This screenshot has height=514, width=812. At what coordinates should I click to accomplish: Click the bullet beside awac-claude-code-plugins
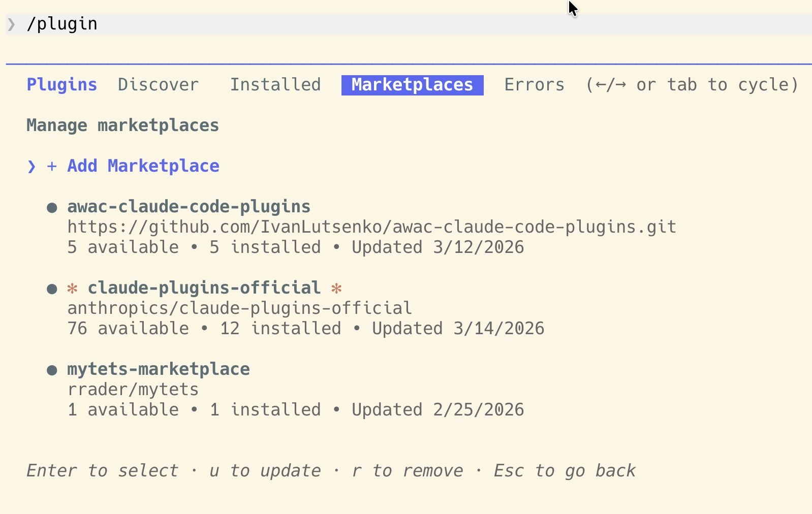coord(52,207)
